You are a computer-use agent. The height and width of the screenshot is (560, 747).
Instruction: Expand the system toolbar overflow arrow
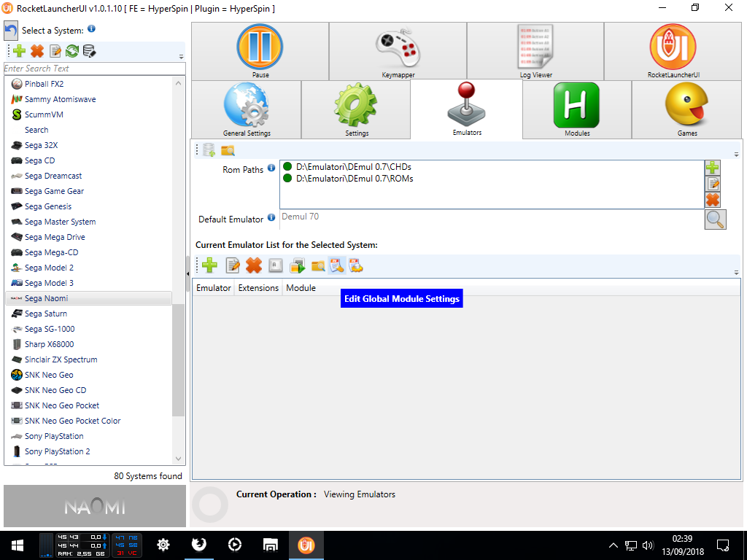(x=181, y=56)
